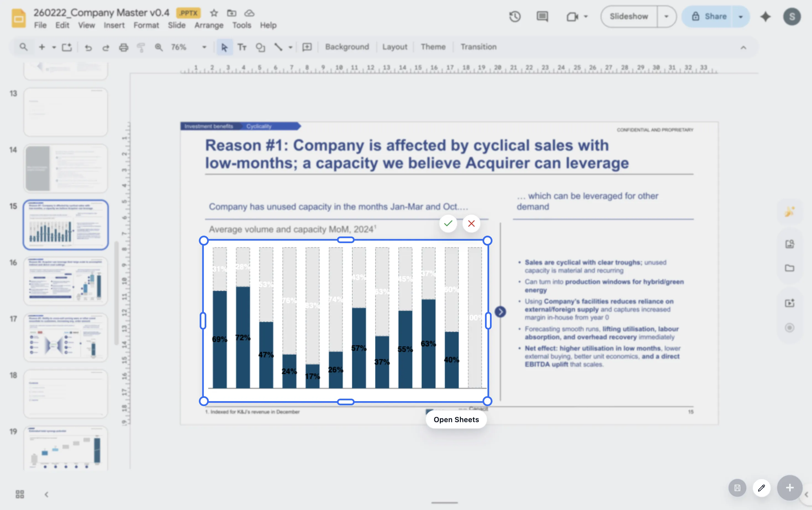
Task: Expand the Slideshow options dropdown
Action: (x=667, y=16)
